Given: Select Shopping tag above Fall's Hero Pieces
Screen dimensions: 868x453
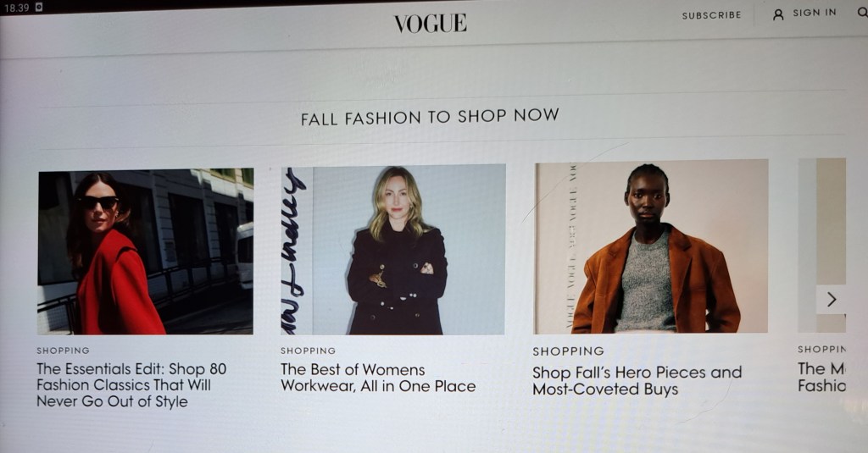Looking at the screenshot, I should (x=569, y=351).
